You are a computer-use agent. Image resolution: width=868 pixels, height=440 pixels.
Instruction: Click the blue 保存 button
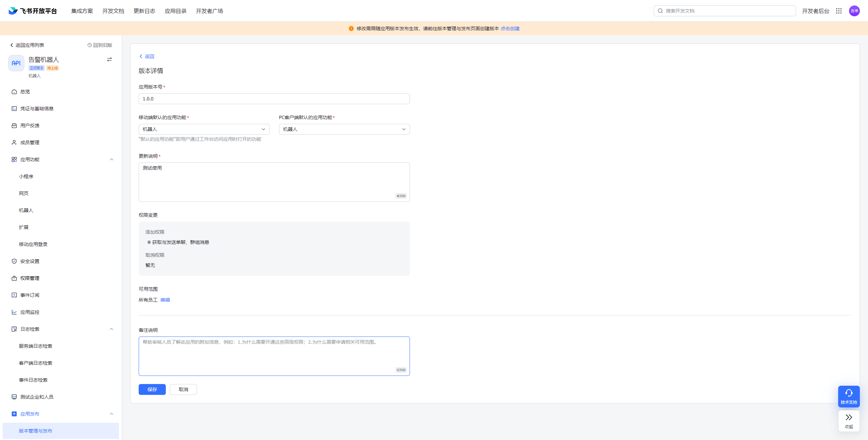[152, 389]
